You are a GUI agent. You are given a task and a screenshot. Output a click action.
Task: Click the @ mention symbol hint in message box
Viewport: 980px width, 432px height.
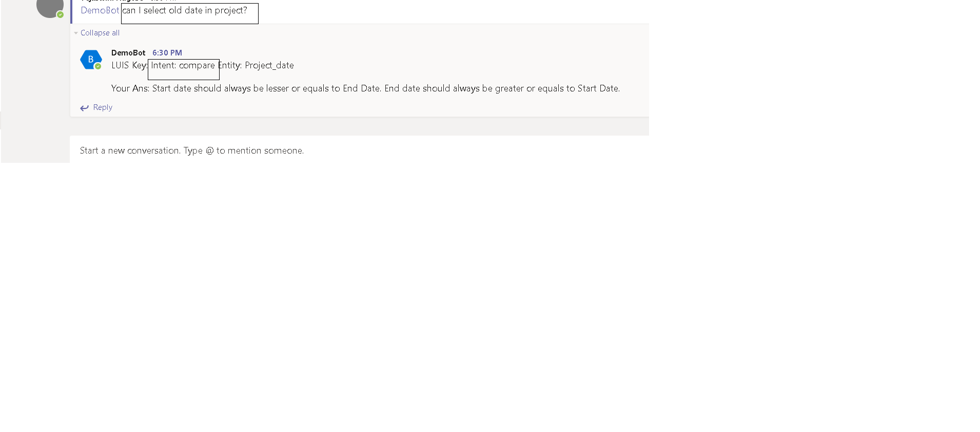(210, 151)
